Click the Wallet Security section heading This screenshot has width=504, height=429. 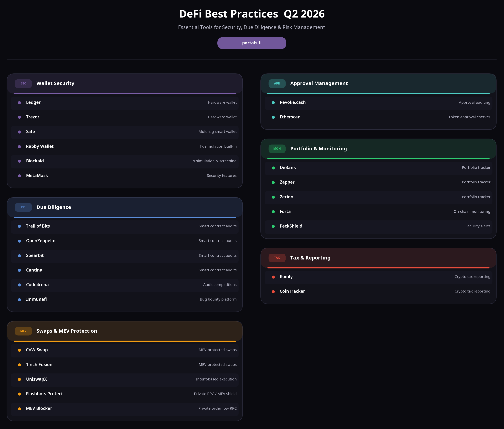55,83
